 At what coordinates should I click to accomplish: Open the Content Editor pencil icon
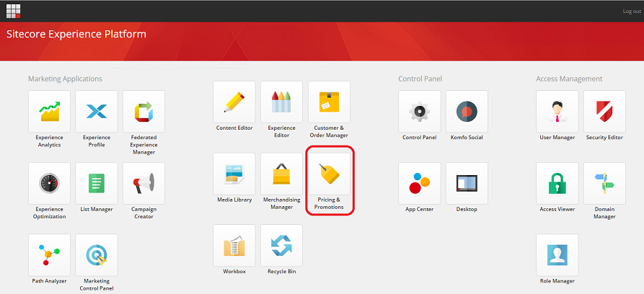pyautogui.click(x=234, y=102)
